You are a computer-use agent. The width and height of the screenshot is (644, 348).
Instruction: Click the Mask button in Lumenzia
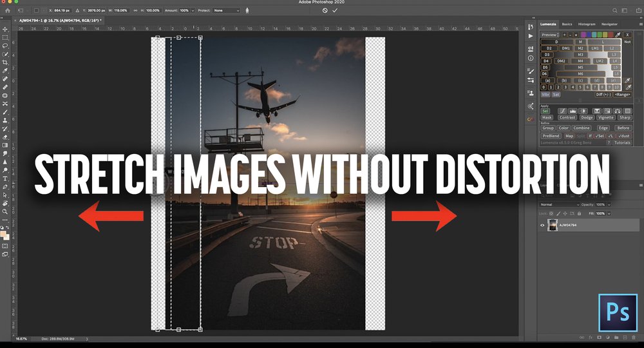tap(547, 117)
